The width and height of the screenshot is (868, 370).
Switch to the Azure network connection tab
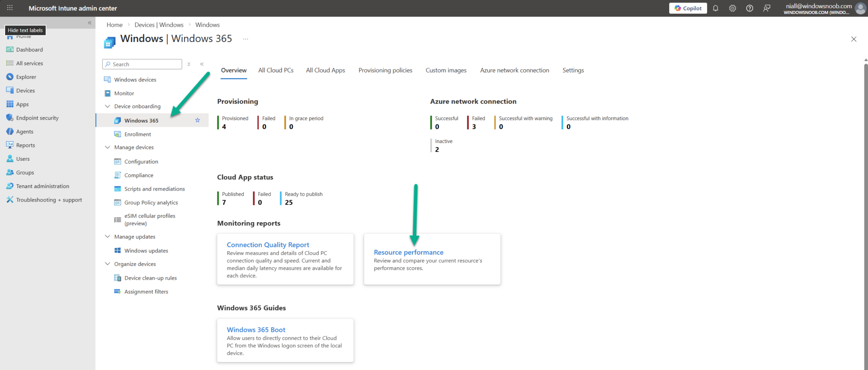515,70
